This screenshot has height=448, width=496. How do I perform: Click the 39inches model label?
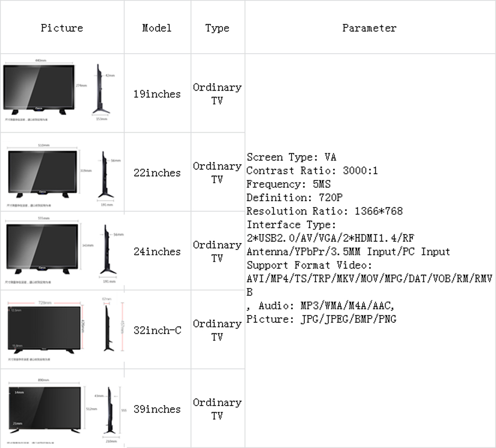pos(157,409)
